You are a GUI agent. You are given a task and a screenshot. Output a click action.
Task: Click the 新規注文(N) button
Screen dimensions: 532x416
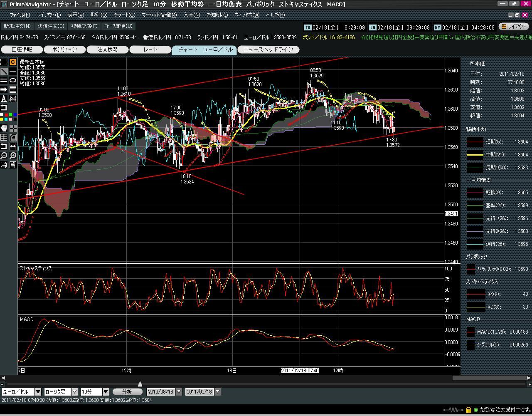click(17, 26)
